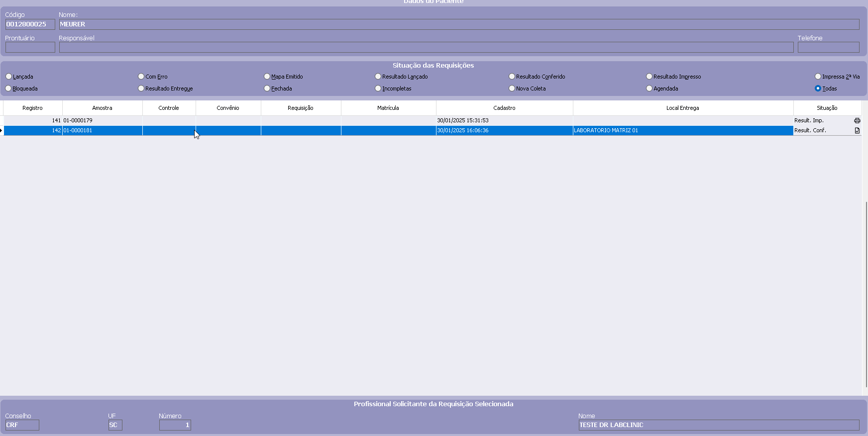Select the Lançada radio button
The height and width of the screenshot is (436, 868).
(x=9, y=77)
